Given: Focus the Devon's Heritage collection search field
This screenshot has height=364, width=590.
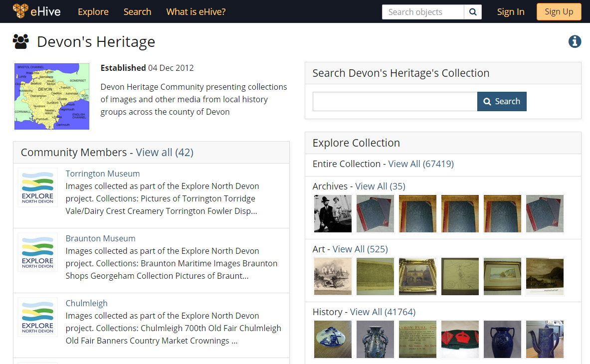Looking at the screenshot, I should [395, 102].
